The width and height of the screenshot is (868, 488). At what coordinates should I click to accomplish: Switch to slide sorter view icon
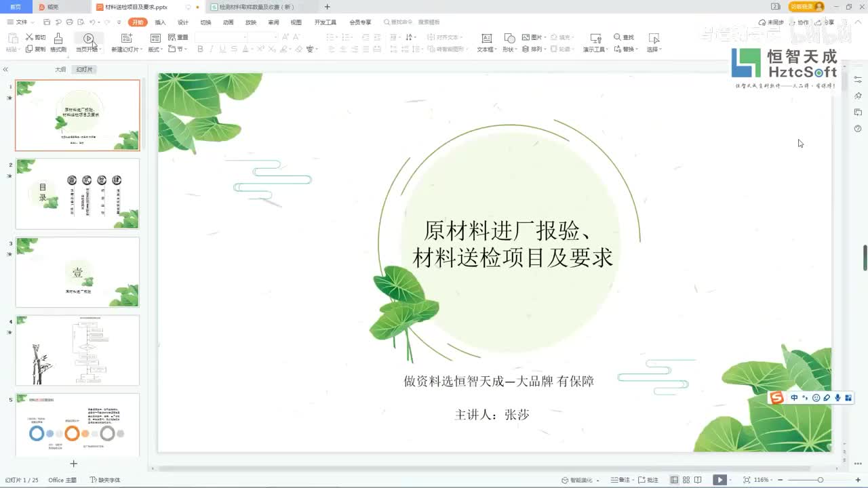686,480
